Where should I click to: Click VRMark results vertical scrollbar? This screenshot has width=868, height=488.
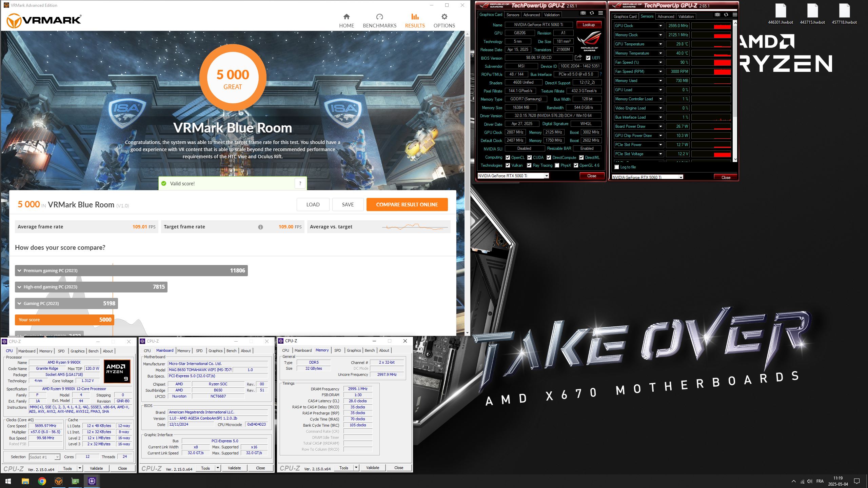(467, 124)
